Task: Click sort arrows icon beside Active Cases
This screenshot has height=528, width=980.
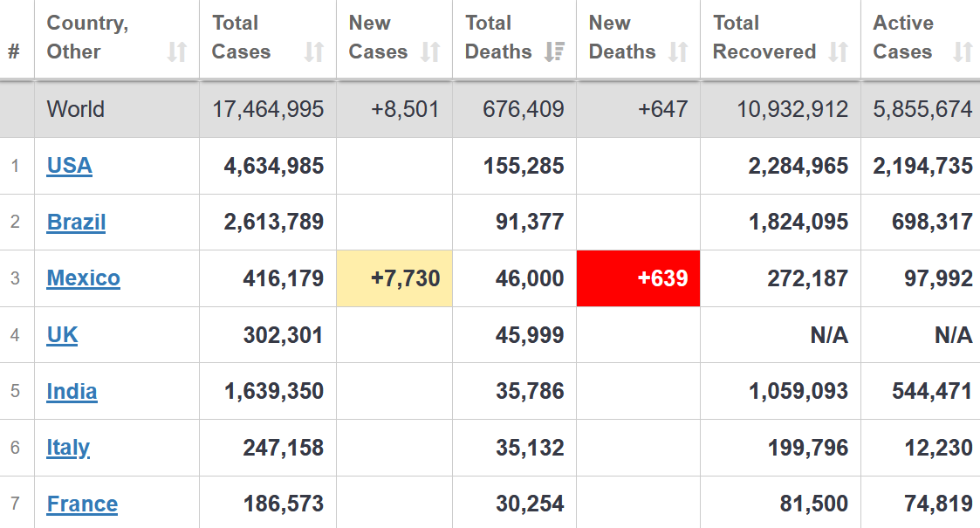Action: (x=963, y=52)
